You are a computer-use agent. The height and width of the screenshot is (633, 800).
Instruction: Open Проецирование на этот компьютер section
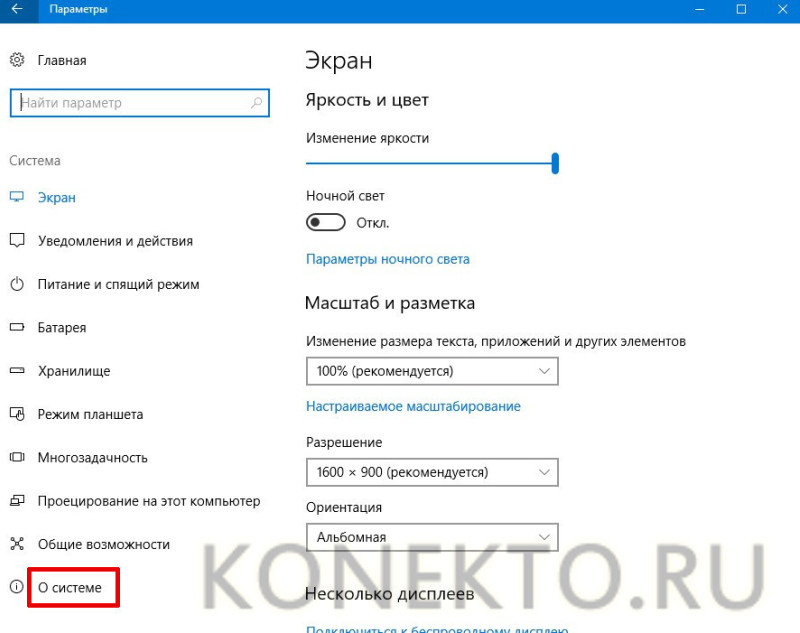coord(149,501)
